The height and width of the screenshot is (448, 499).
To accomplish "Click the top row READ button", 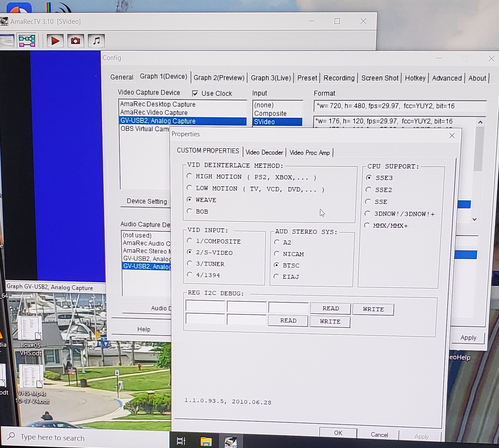I will pyautogui.click(x=331, y=308).
